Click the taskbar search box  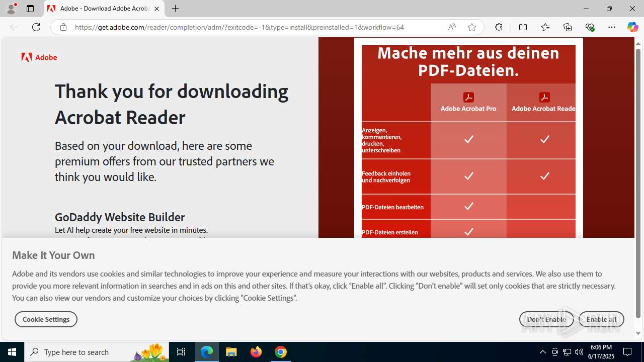[x=97, y=352]
